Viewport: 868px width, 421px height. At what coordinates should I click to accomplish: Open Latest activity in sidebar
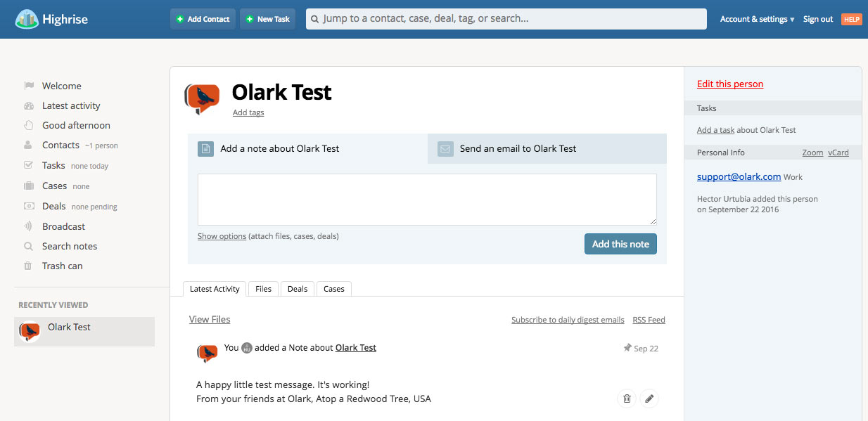click(70, 105)
